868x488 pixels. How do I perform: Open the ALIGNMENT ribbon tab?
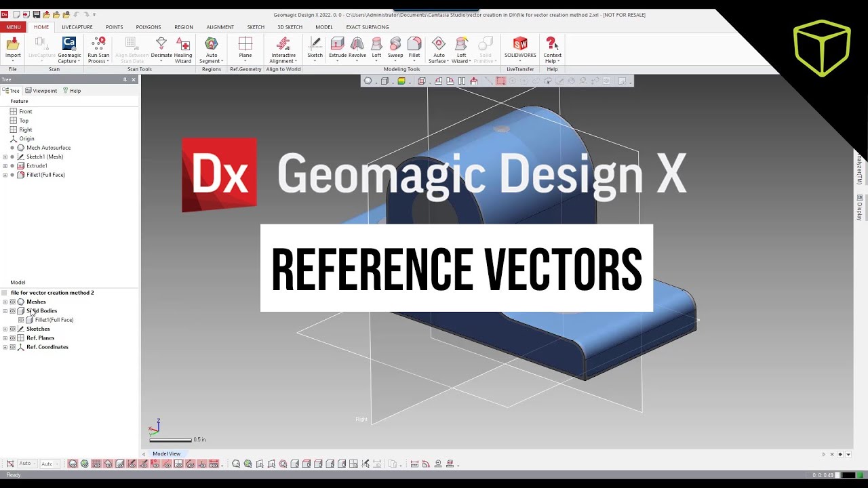(220, 27)
